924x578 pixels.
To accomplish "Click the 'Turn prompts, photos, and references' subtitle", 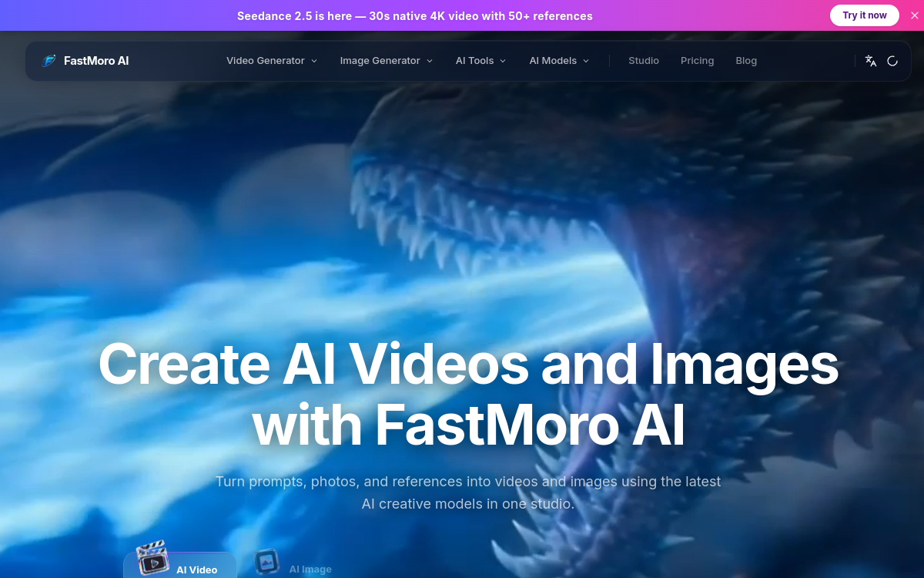I will pyautogui.click(x=468, y=493).
